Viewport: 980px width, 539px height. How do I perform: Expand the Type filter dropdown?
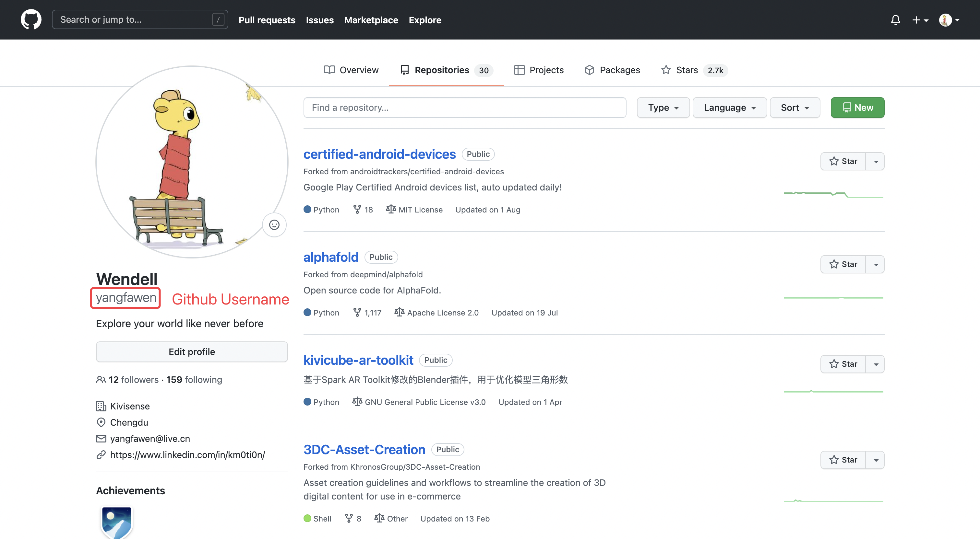(x=663, y=108)
